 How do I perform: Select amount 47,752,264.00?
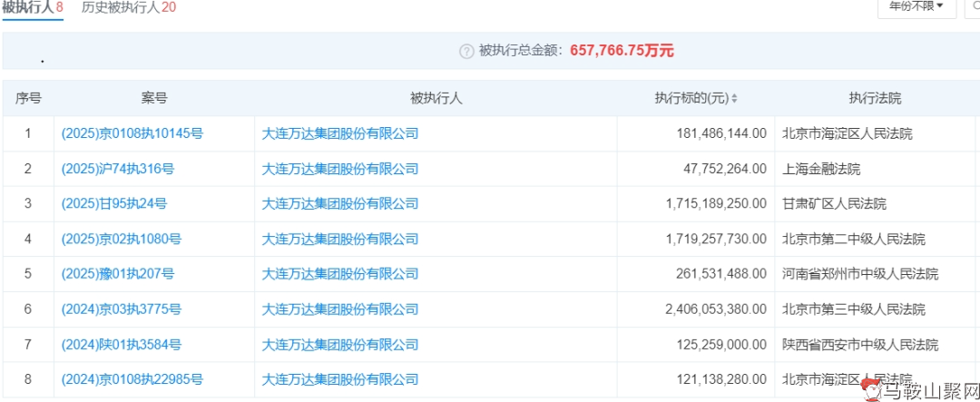click(725, 169)
